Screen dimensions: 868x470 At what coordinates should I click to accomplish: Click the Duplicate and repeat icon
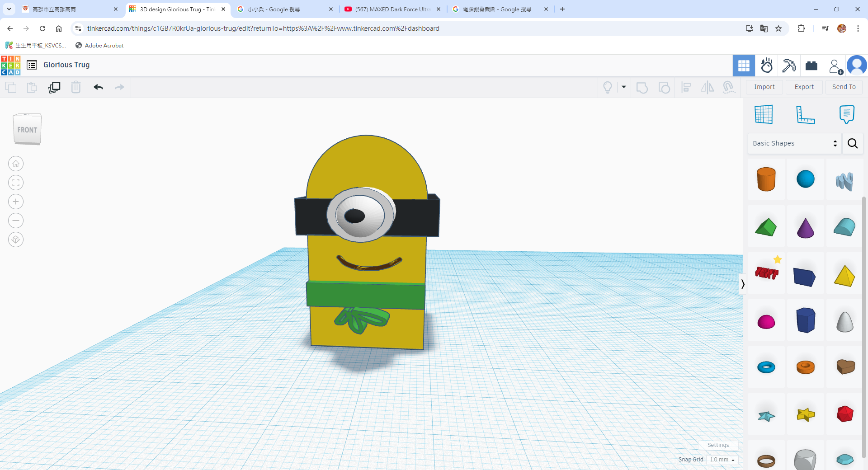pyautogui.click(x=54, y=87)
